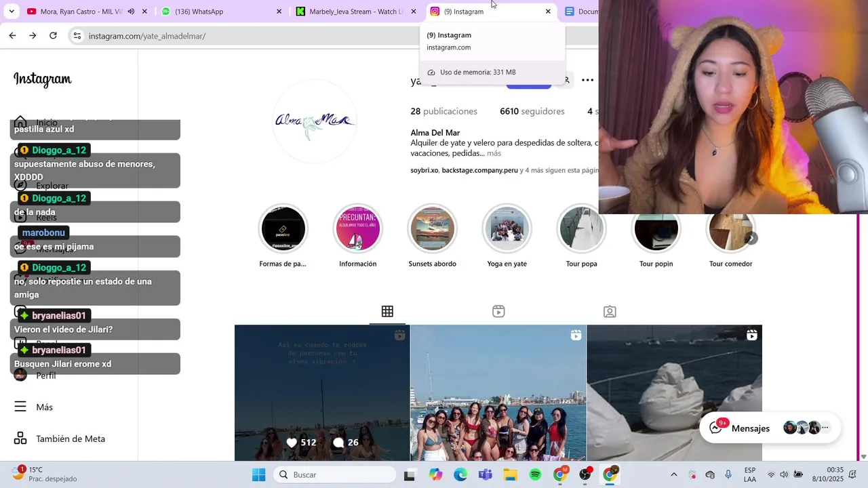Image resolution: width=868 pixels, height=488 pixels.
Task: Select the tagged photos tab icon
Action: [x=610, y=312]
